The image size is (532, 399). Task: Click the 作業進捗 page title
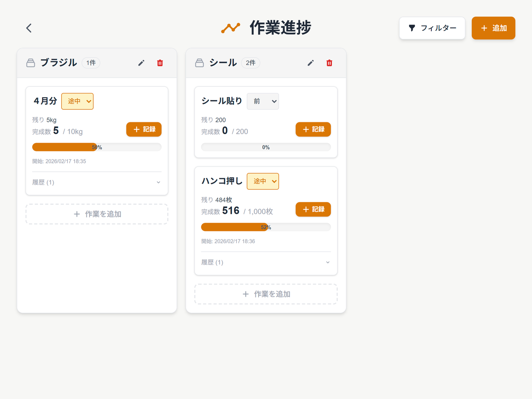coord(280,28)
